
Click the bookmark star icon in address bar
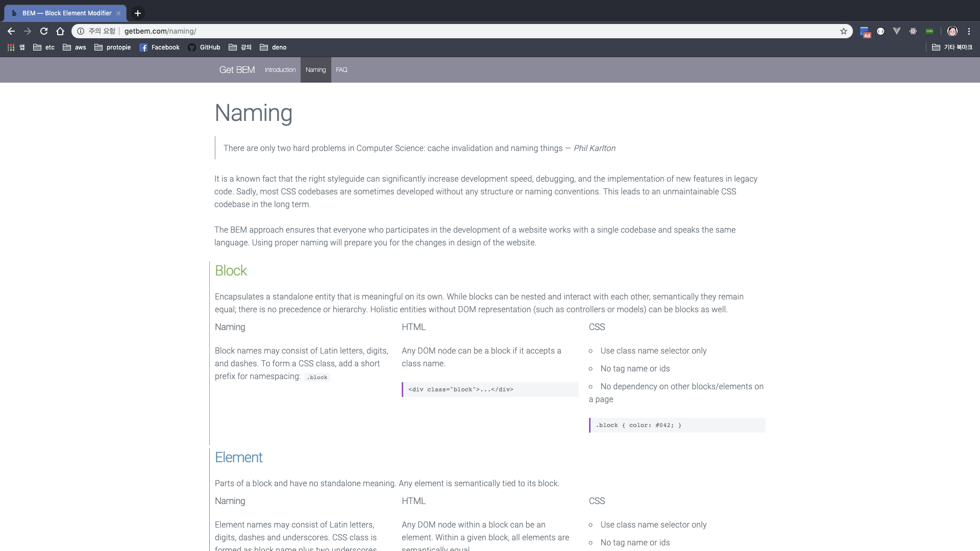844,31
